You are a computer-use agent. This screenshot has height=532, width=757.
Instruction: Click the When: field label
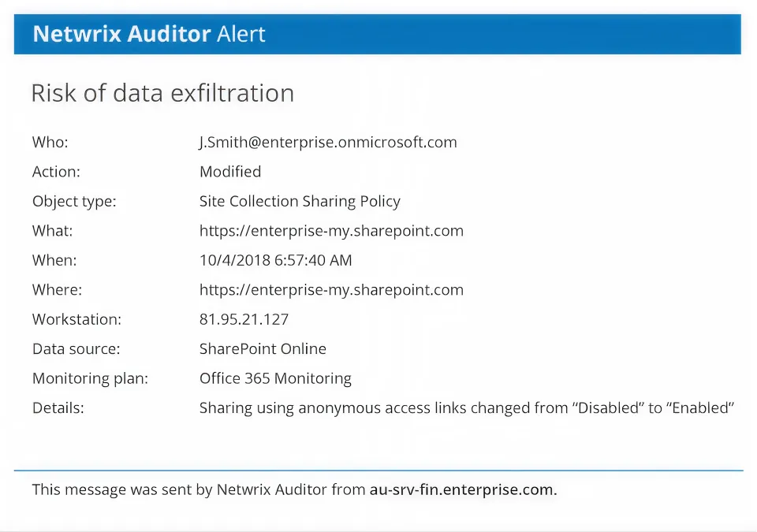pos(54,260)
